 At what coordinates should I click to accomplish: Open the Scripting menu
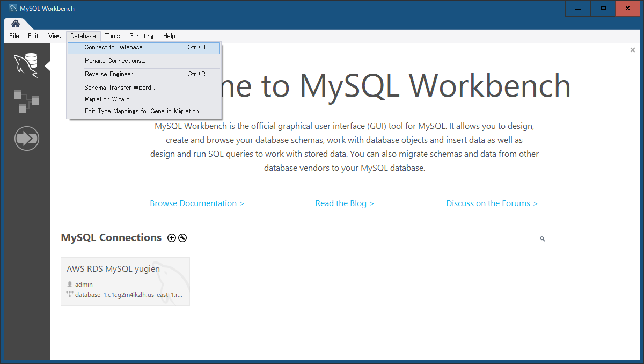point(142,36)
